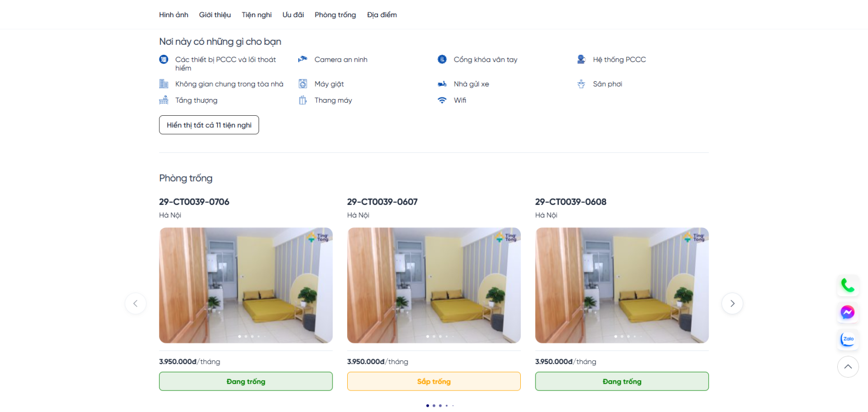Click the Wifi signal icon
The image size is (868, 412).
(442, 100)
